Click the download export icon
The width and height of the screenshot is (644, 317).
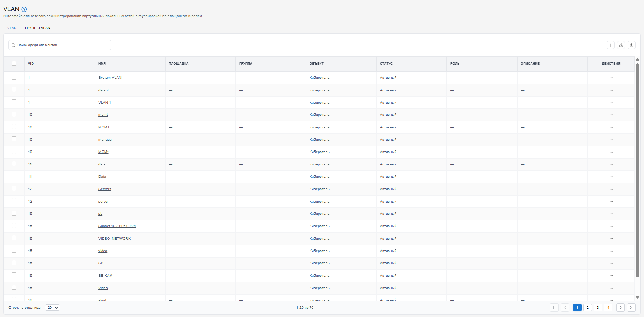tap(621, 45)
